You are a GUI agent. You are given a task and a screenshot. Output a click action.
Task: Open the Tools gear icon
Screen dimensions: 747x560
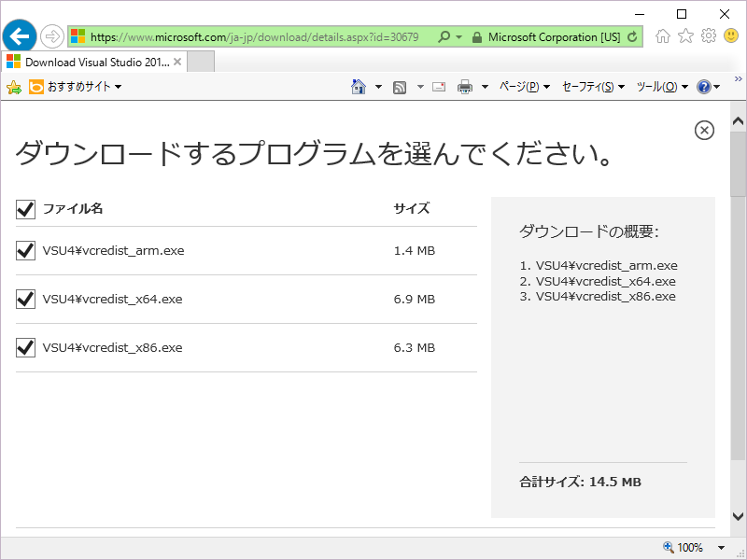click(709, 35)
